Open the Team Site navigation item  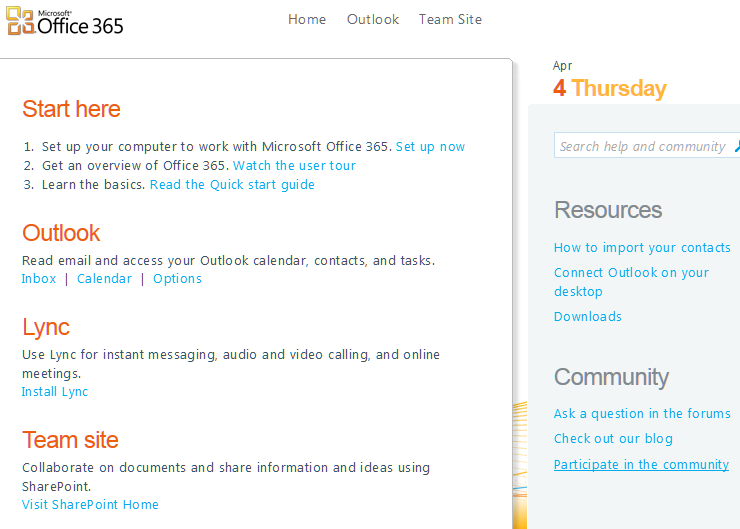450,19
